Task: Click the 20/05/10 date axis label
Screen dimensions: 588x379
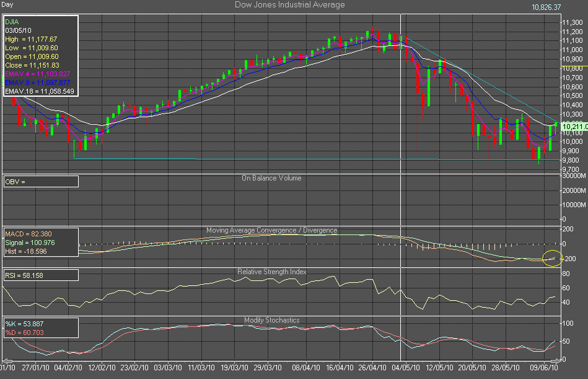Action: click(x=472, y=368)
